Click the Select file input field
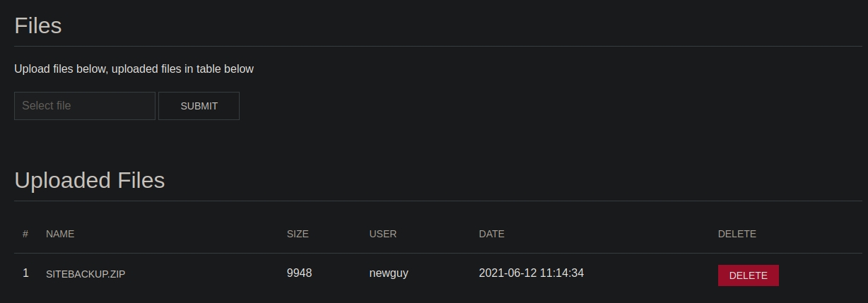The image size is (868, 303). 85,106
